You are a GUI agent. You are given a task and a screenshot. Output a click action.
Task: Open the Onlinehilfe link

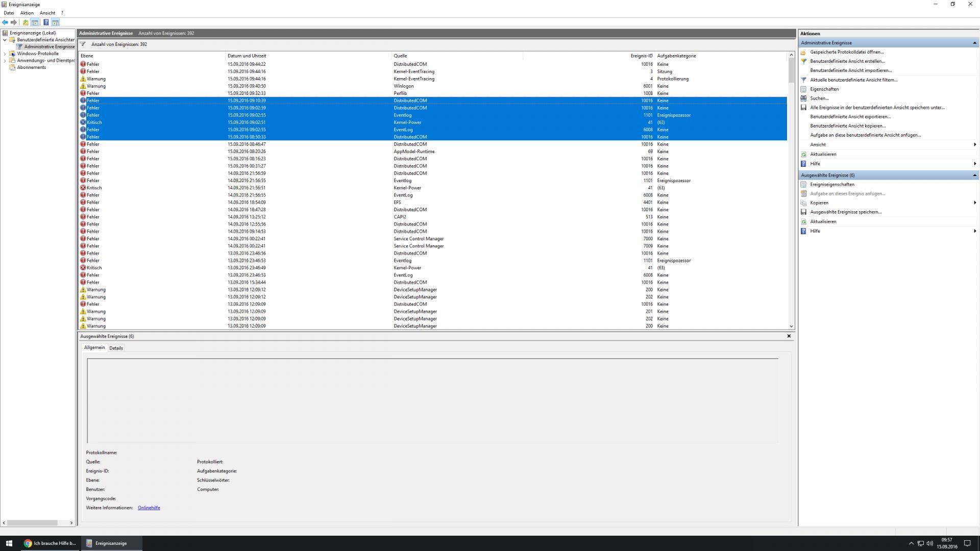[x=149, y=508]
